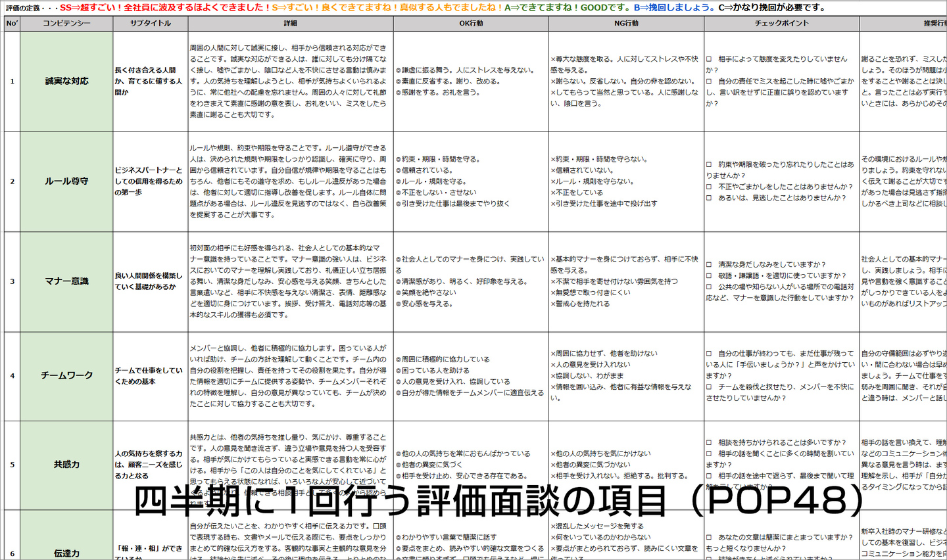This screenshot has width=947, height=560.
Task: Select the No' header cell
Action: pos(11,23)
